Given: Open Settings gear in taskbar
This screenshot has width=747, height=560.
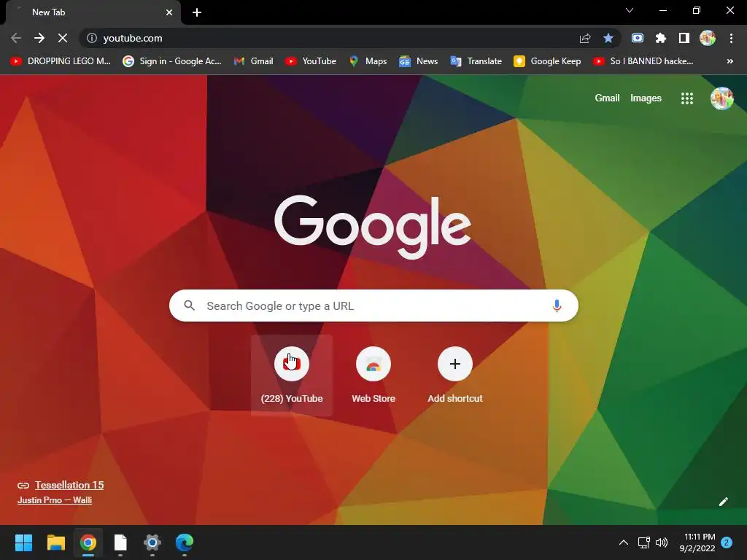Looking at the screenshot, I should click(x=152, y=542).
